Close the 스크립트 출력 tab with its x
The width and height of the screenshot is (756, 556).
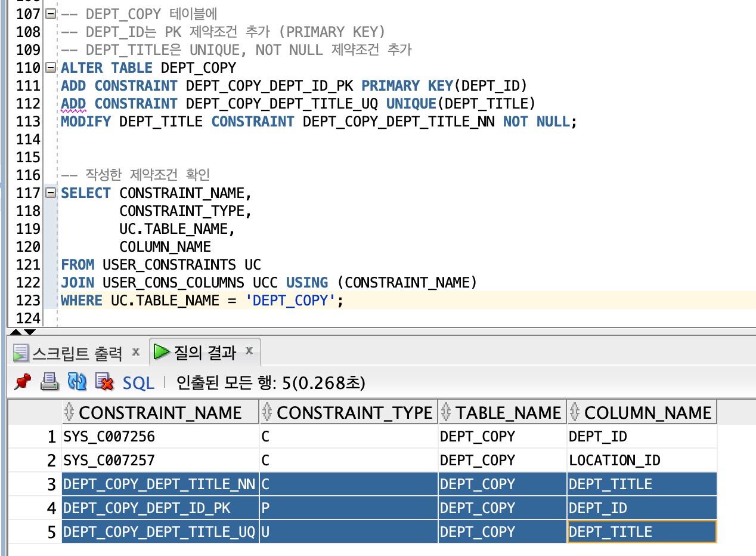[x=135, y=352]
